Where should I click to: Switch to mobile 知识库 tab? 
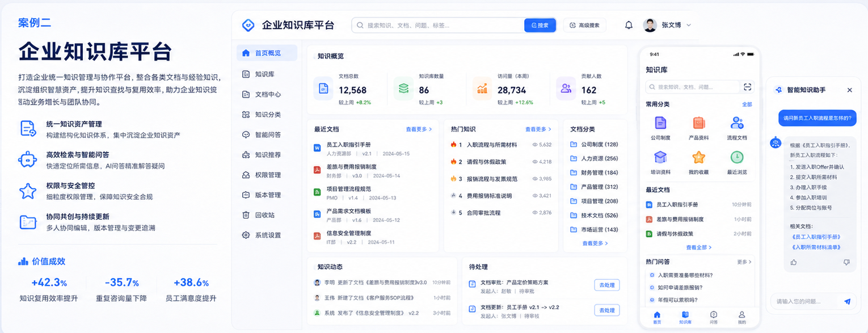pyautogui.click(x=685, y=317)
